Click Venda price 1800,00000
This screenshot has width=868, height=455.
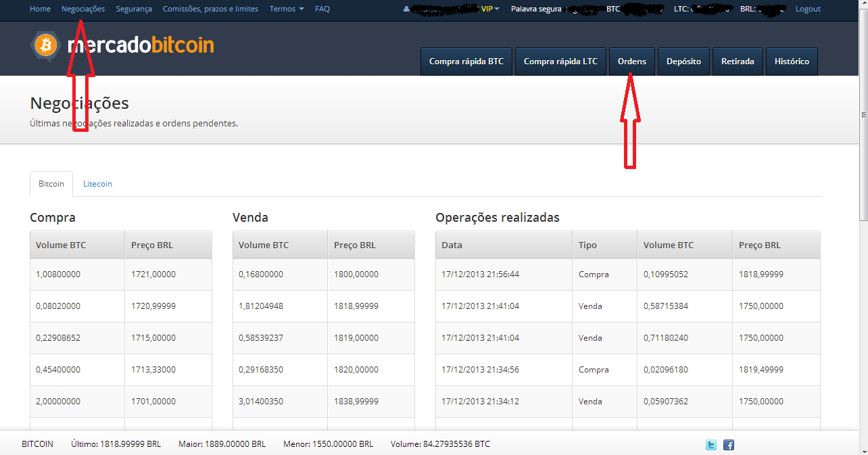pyautogui.click(x=356, y=274)
